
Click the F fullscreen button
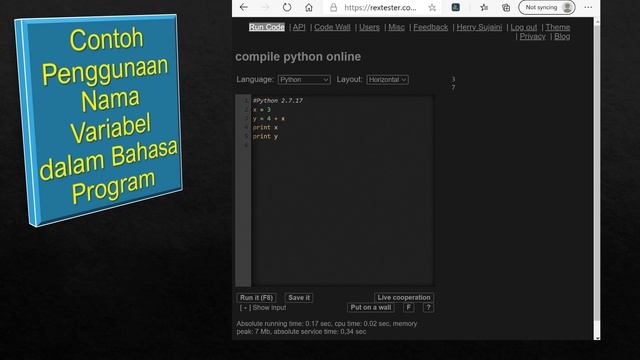409,307
